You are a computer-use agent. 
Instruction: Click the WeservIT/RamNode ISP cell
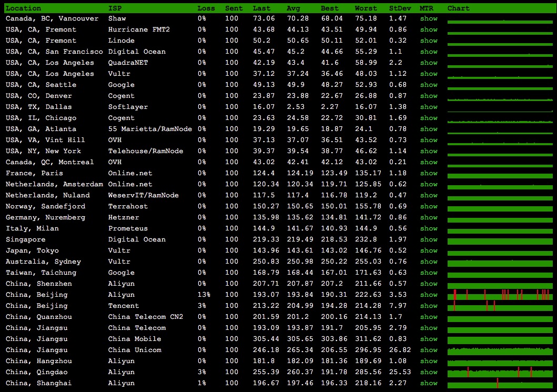(x=144, y=195)
